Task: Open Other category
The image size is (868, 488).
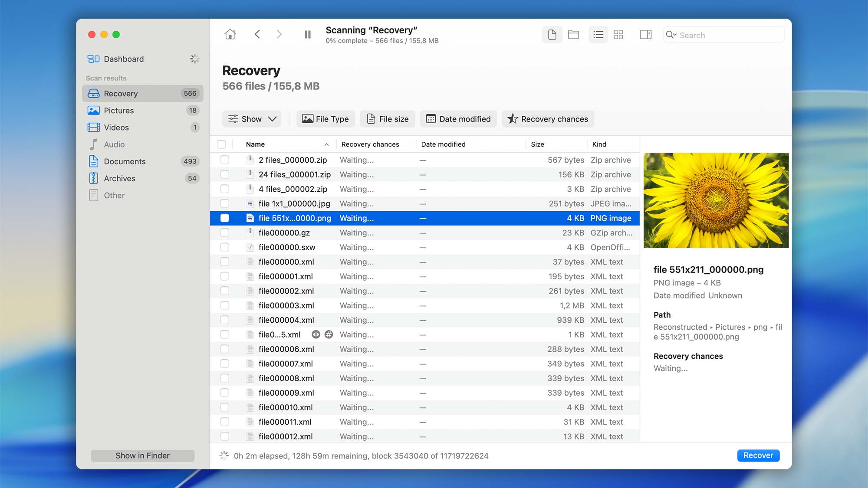Action: (142, 195)
